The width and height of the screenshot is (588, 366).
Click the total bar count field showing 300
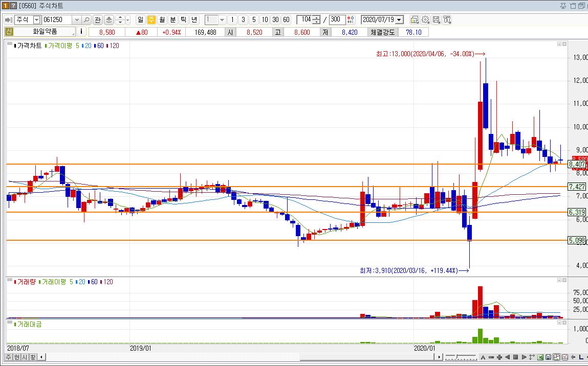(337, 19)
